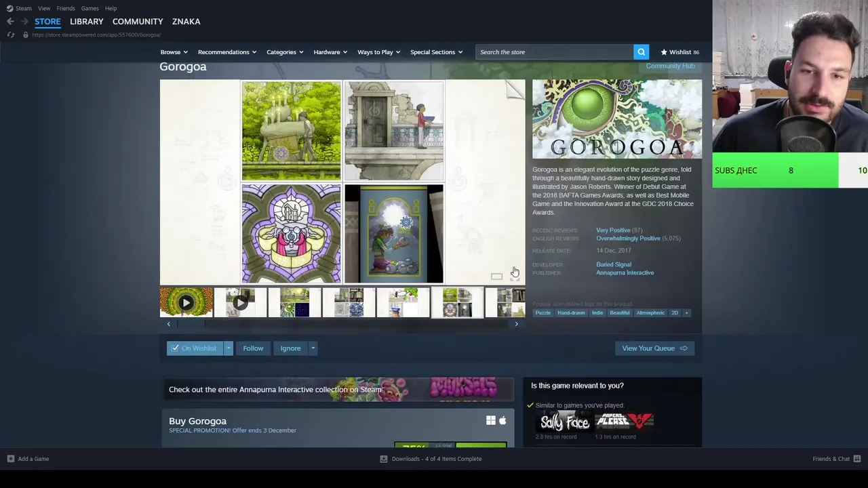
Task: Open the Friends menu
Action: pos(66,8)
